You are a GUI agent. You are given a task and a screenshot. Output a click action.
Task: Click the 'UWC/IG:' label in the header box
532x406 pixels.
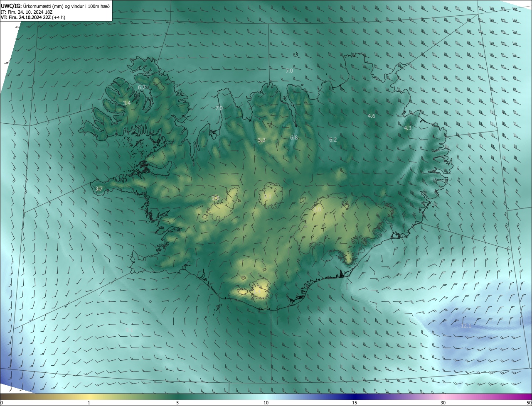[x=11, y=5]
